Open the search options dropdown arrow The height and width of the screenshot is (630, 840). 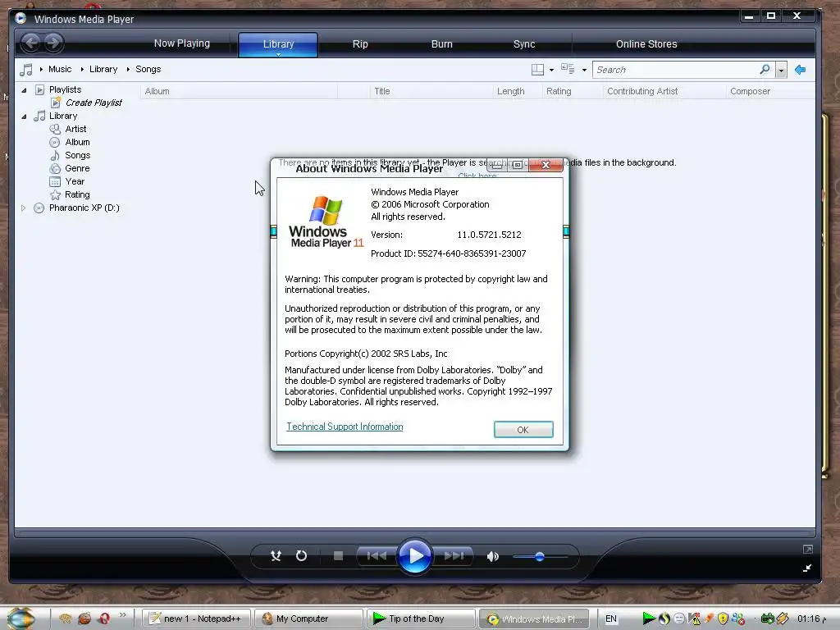(x=781, y=71)
